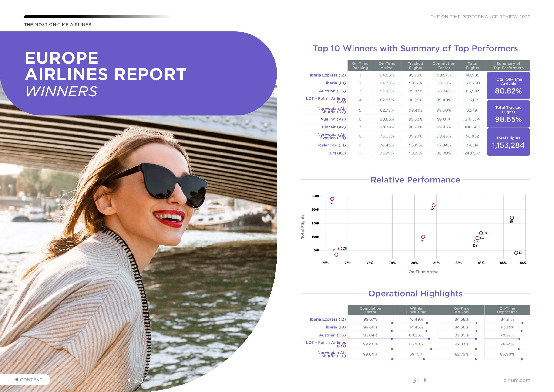Click the Total Flights 1,153,284 summary box
The width and height of the screenshot is (554, 392).
coord(508,142)
